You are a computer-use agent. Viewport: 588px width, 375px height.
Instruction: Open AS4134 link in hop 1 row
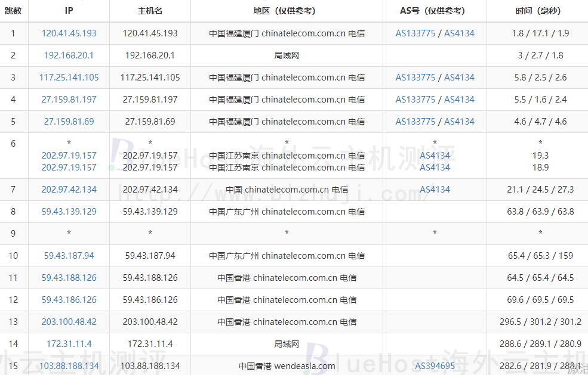[460, 33]
